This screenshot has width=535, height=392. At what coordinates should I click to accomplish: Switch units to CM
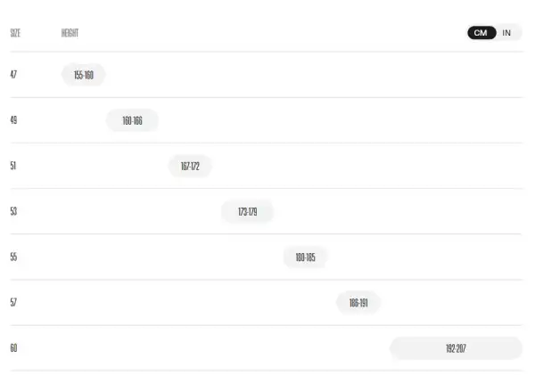point(481,33)
